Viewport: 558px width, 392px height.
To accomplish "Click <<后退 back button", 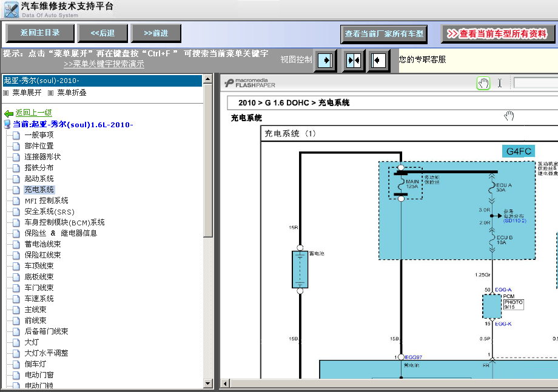I will click(103, 33).
